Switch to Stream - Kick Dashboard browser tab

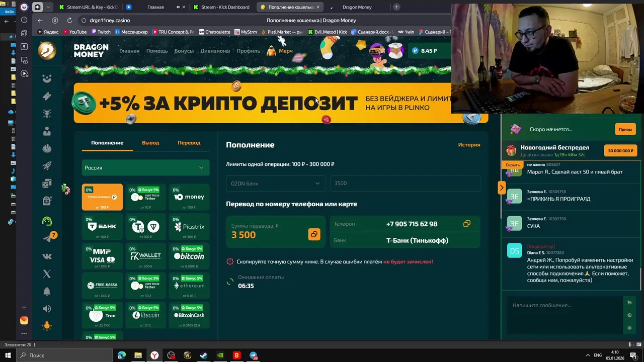coord(220,7)
